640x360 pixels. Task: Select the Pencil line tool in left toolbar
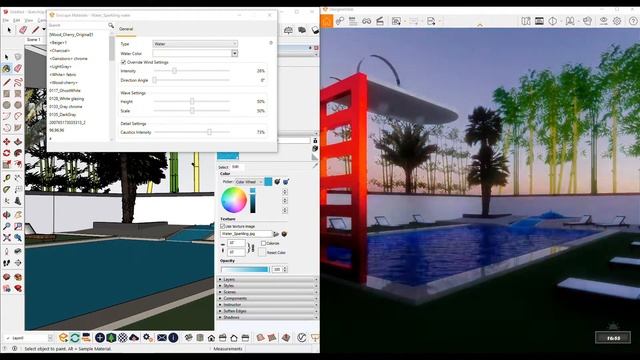tap(7, 82)
